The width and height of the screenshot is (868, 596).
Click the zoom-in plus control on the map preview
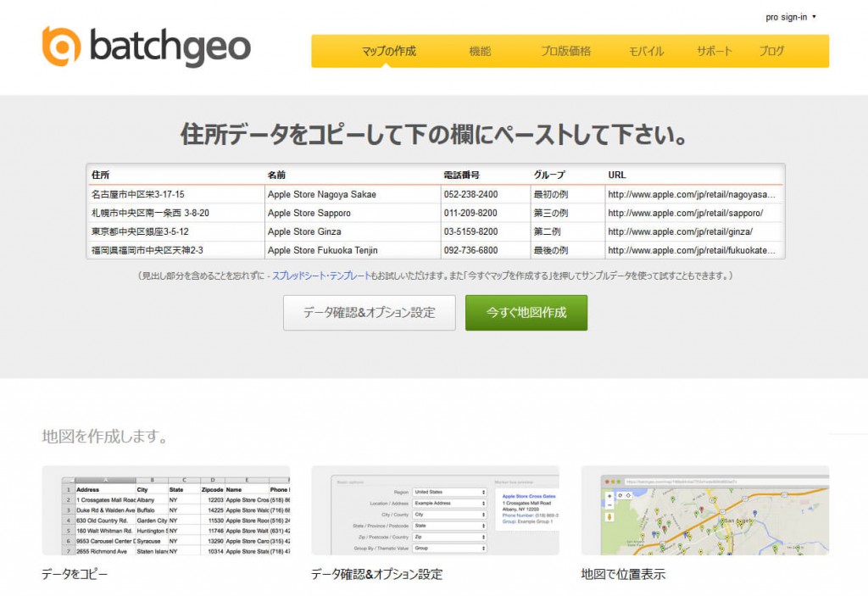click(609, 495)
